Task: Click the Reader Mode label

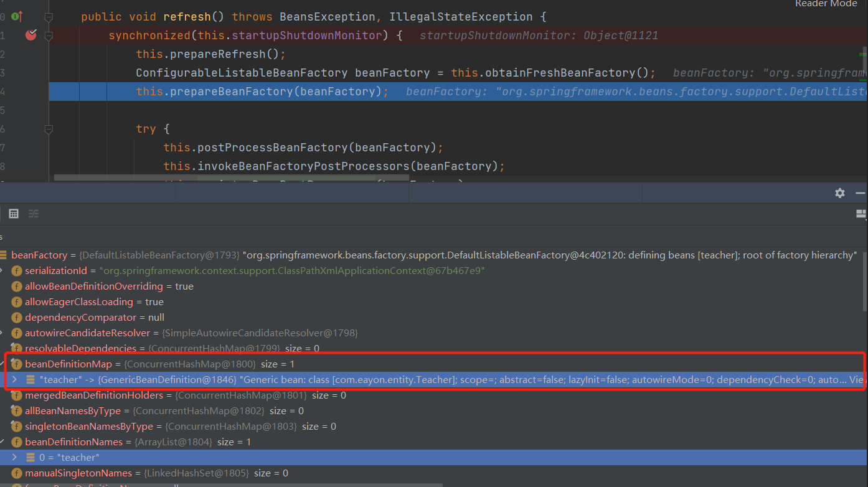Action: 826,4
